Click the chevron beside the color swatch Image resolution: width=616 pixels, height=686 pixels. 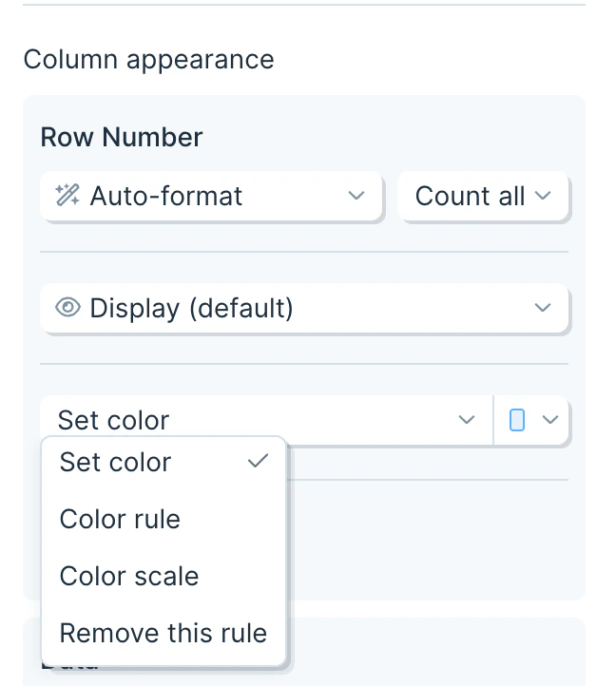[x=549, y=420]
